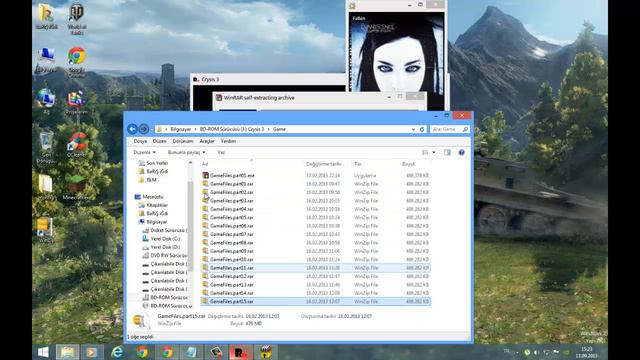Select Son Yerler in navigation pane
Viewport: 640px width, 360px height.
pos(157,163)
